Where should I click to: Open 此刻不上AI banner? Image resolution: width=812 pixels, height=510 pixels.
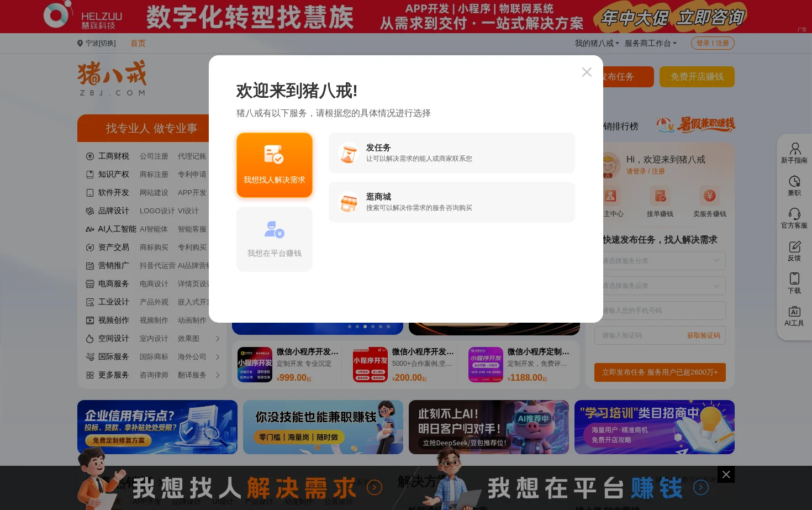[x=489, y=427]
